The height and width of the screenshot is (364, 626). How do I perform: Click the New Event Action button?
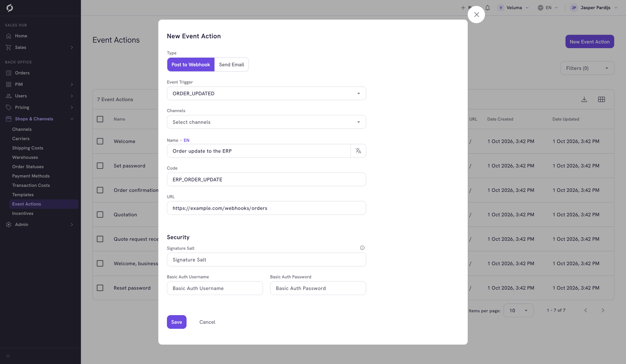[x=590, y=42]
